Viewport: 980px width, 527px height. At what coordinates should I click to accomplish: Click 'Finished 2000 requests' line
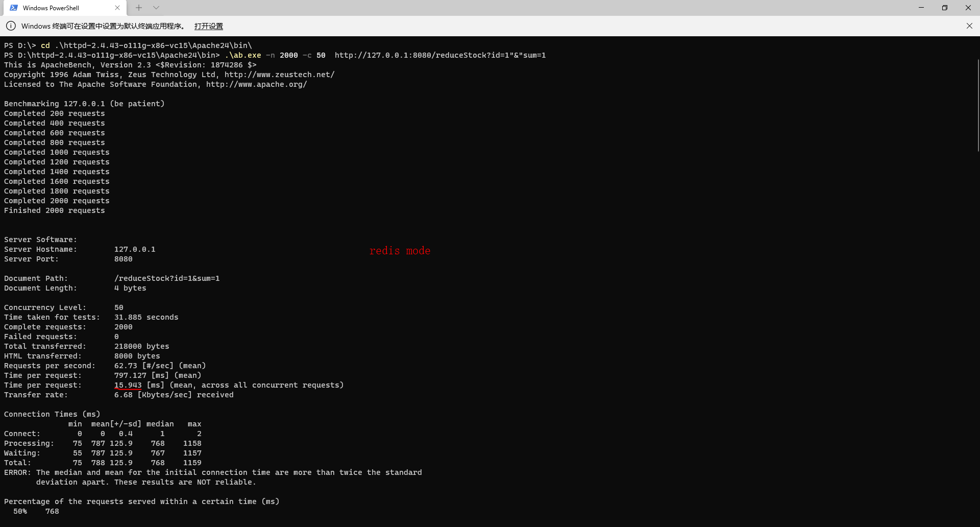pos(55,210)
